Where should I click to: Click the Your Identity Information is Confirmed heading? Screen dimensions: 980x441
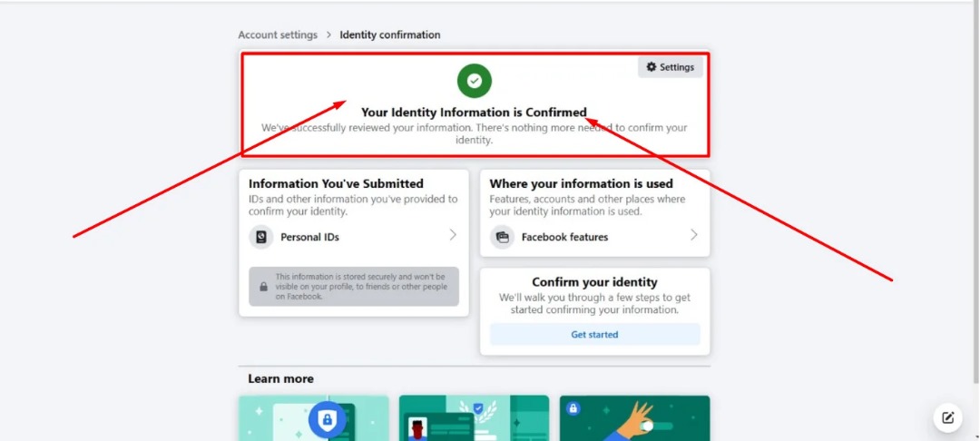click(x=475, y=113)
